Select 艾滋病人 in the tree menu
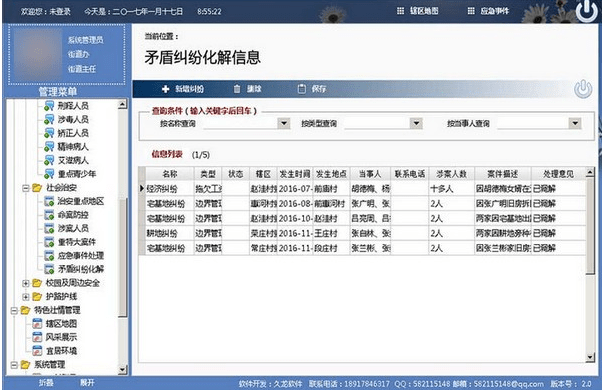Viewport: 605px width, 390px height. 73,160
